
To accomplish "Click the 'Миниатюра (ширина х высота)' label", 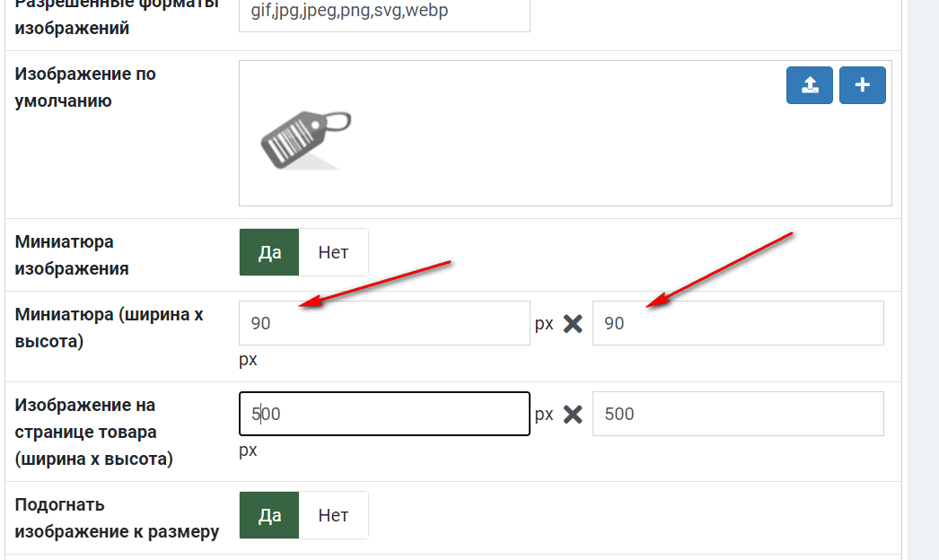I will [x=109, y=327].
